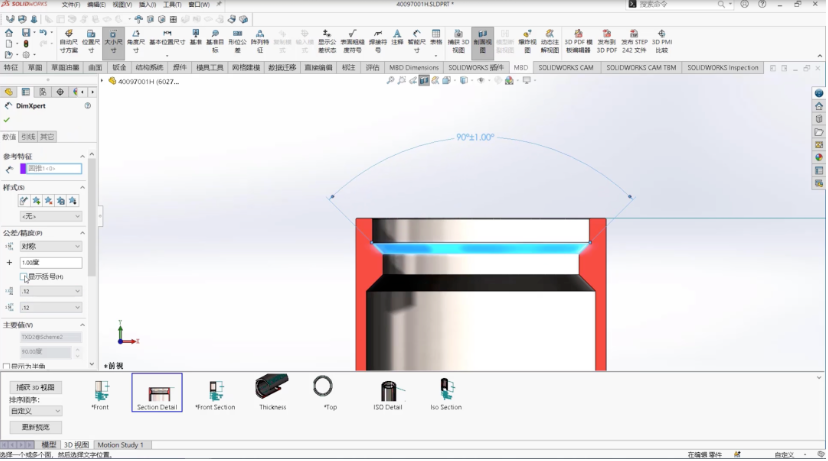Click the Weld Symbol (焊接符号) tool

pyautogui.click(x=378, y=41)
